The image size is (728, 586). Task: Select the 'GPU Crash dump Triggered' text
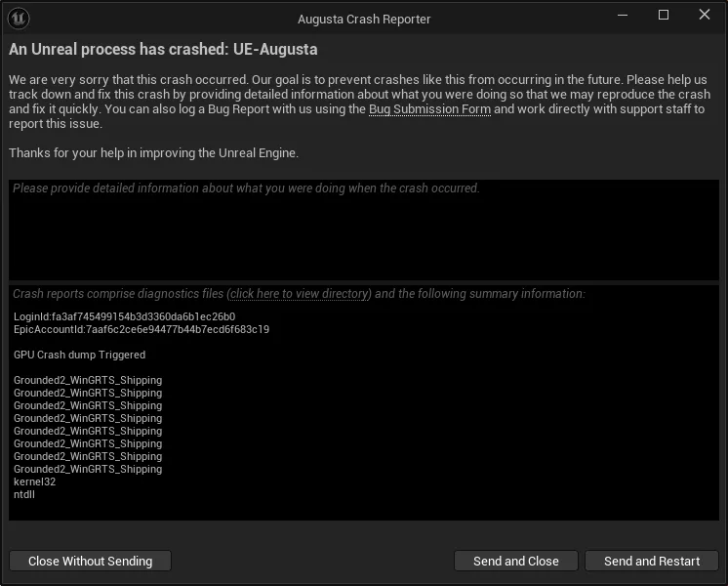coord(79,356)
